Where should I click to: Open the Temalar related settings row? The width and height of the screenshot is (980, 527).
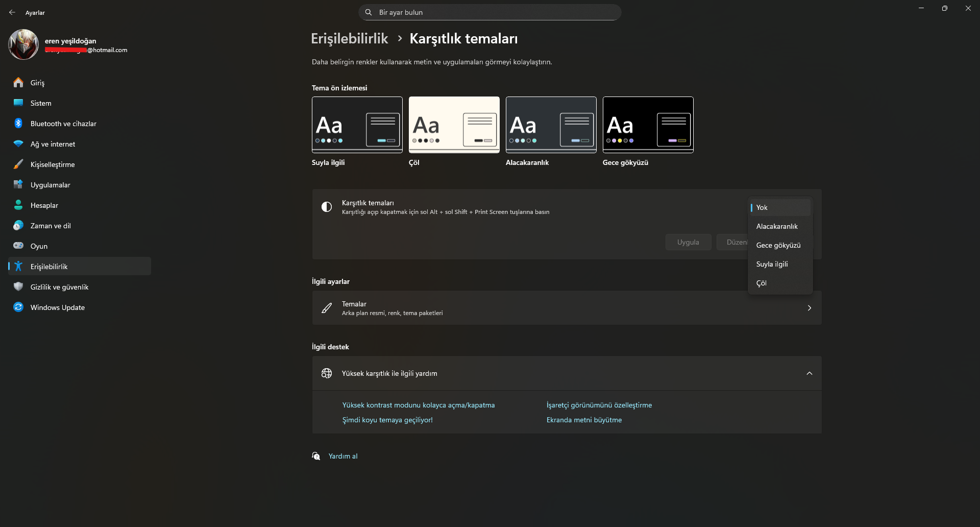(x=567, y=308)
